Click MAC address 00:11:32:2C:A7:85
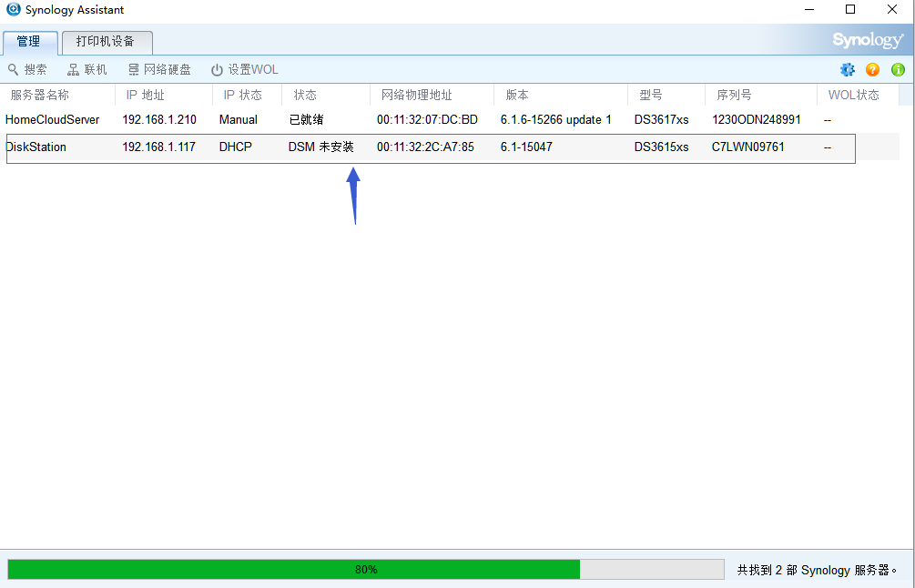915x588 pixels. pos(425,147)
